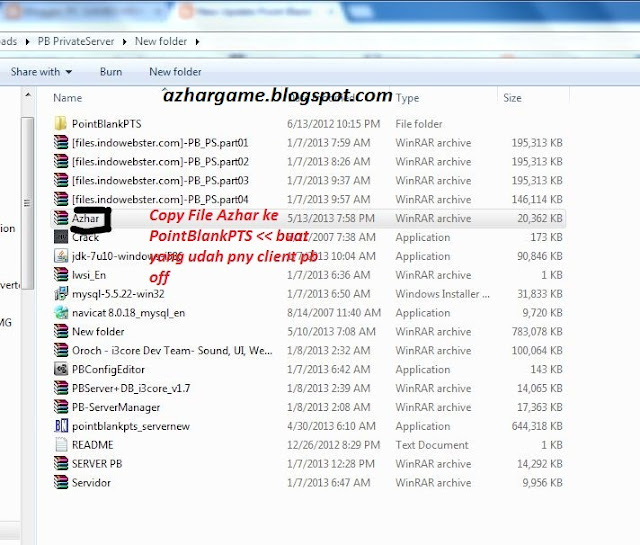Click the Burn toolbar button

pyautogui.click(x=111, y=72)
